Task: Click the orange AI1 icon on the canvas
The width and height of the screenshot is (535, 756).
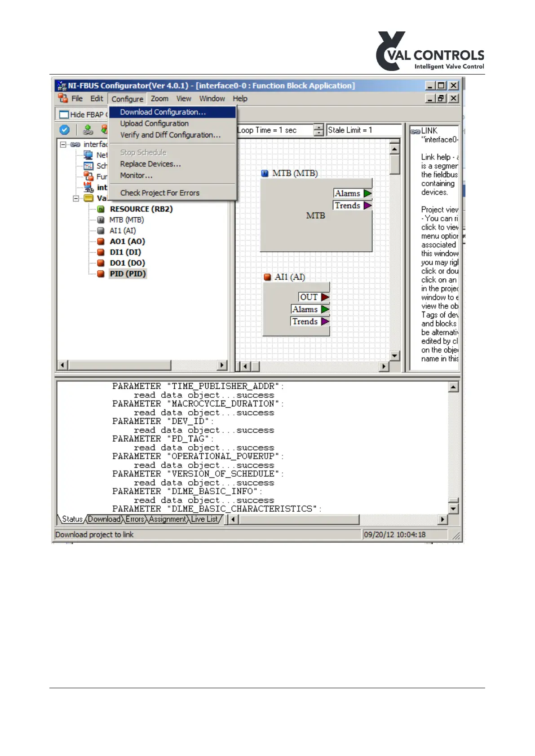Action: click(x=268, y=277)
